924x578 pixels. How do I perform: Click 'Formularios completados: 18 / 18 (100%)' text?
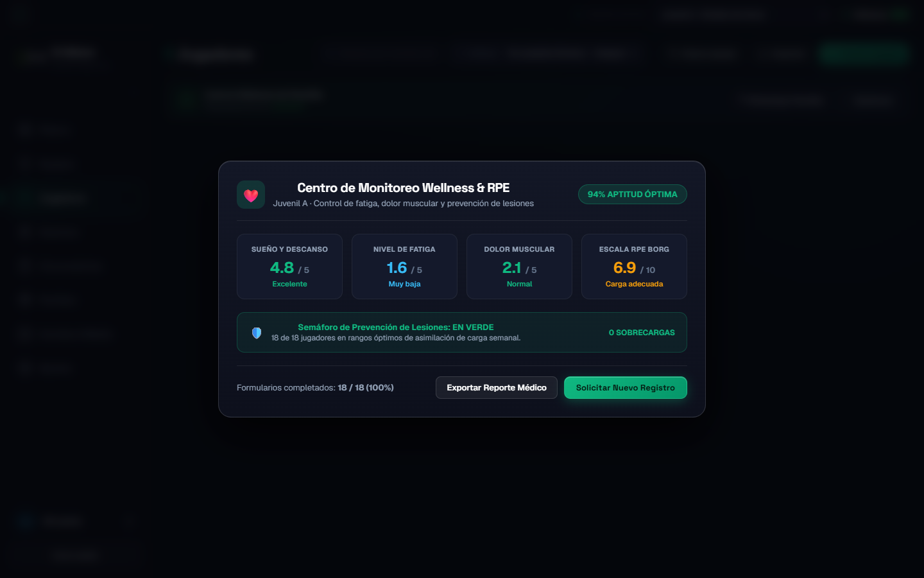pos(315,387)
